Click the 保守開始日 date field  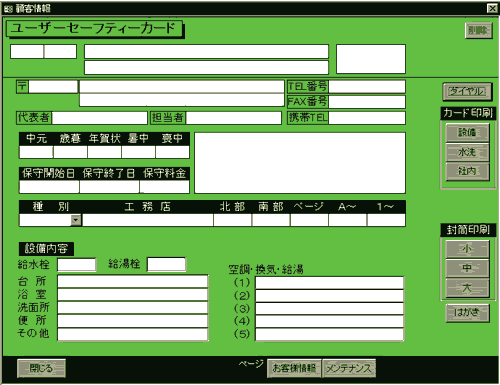49,187
